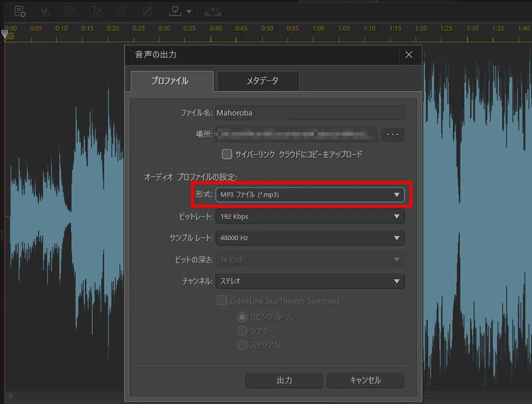
Task: Click the produce/export icon on the toolbar
Action: (x=213, y=11)
